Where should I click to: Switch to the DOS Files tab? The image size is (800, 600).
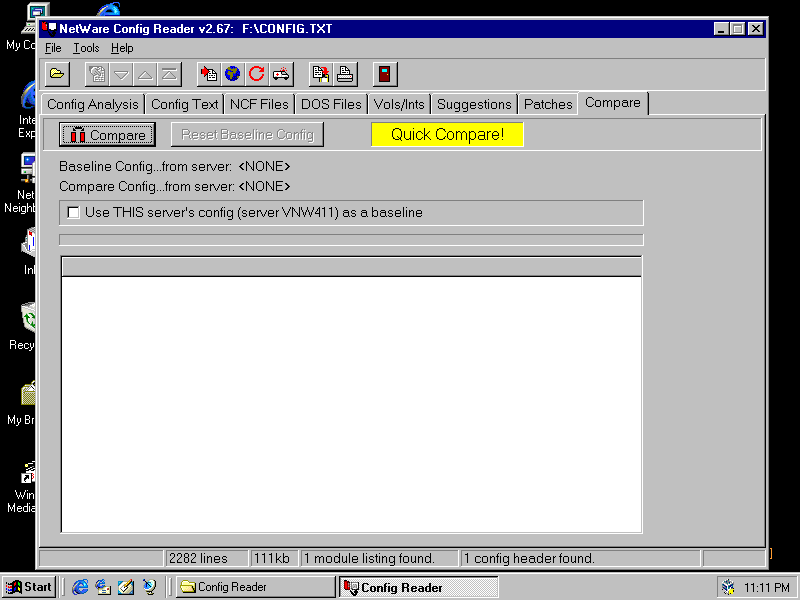coord(331,104)
